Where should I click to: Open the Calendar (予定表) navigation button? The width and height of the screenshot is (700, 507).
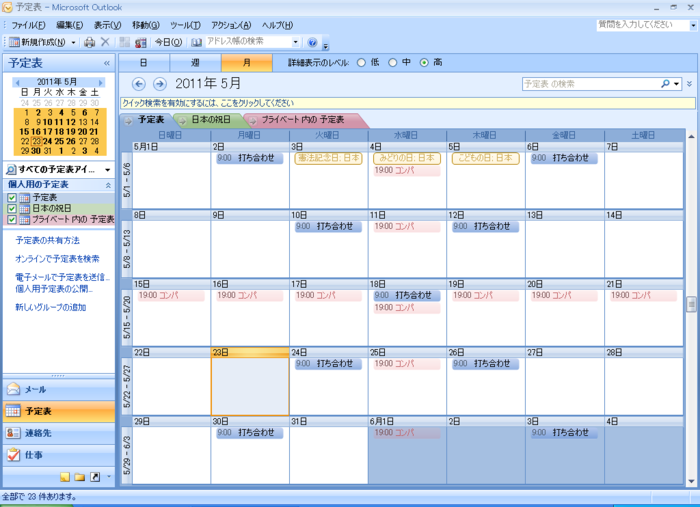(59, 411)
